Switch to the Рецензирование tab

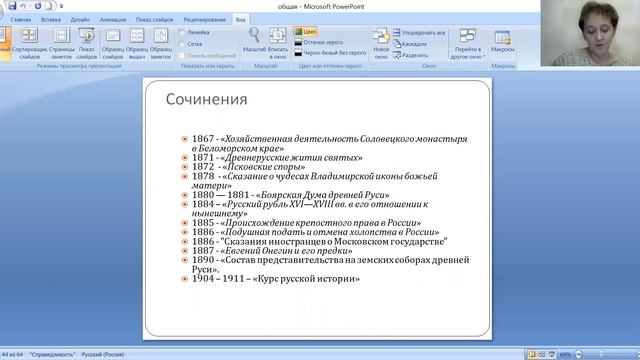pos(205,20)
